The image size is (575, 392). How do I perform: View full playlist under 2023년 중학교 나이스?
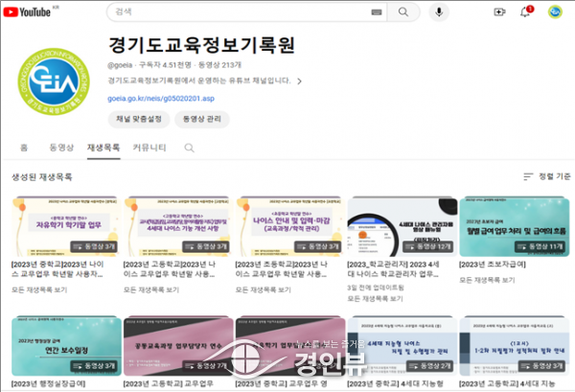(39, 289)
